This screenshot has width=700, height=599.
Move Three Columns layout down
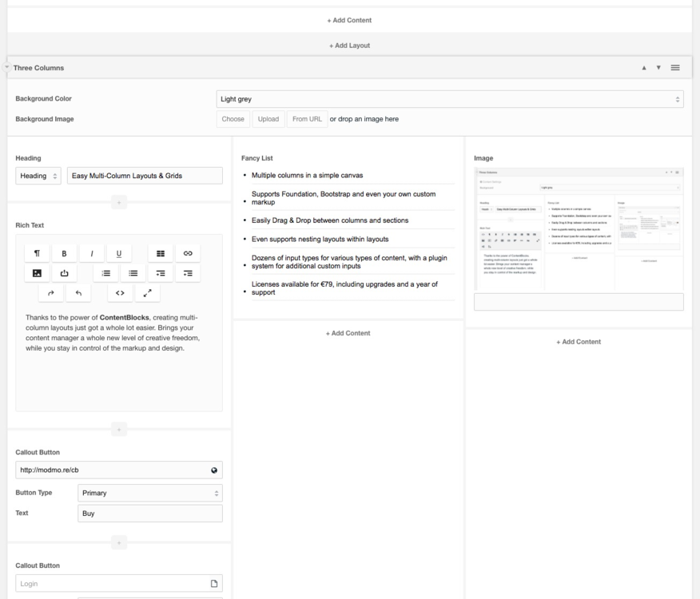click(x=658, y=68)
